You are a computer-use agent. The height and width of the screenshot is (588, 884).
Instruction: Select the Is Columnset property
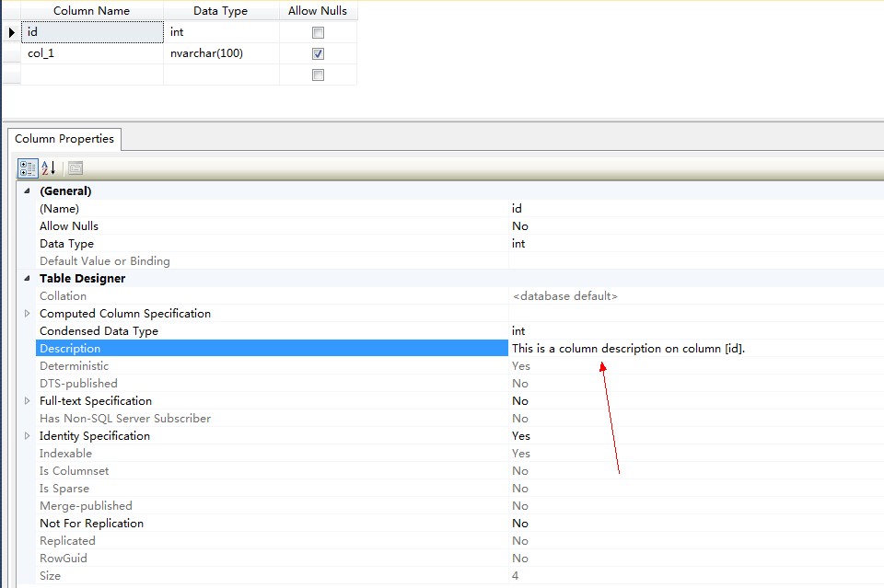pyautogui.click(x=272, y=470)
